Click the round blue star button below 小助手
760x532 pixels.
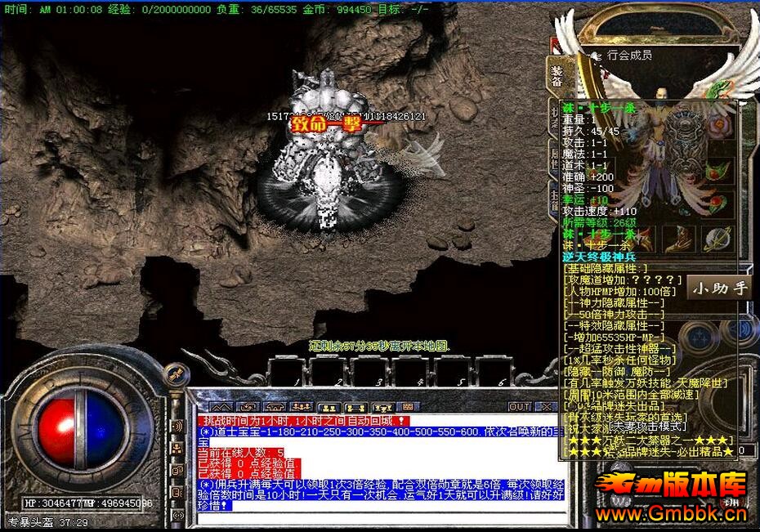(701, 336)
